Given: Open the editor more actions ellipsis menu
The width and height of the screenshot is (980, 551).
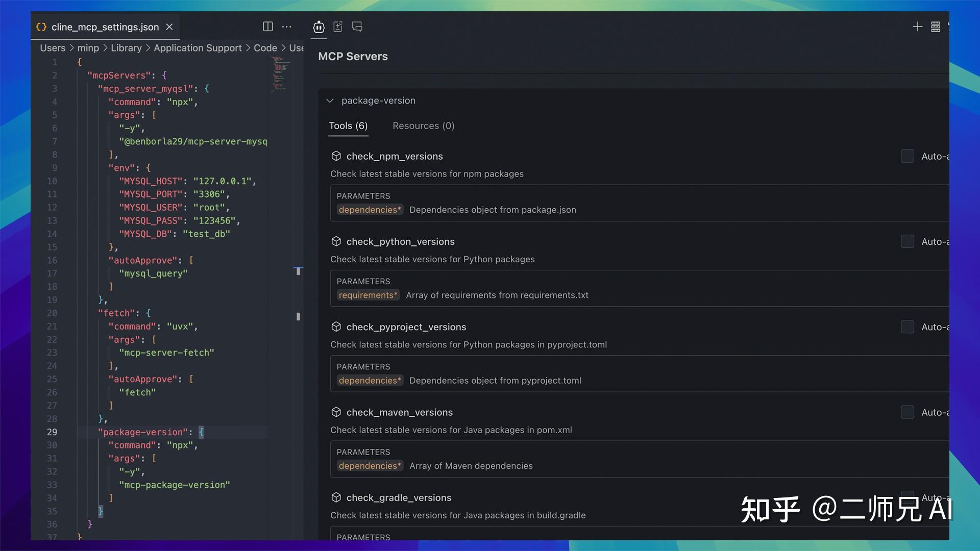Looking at the screenshot, I should click(286, 27).
